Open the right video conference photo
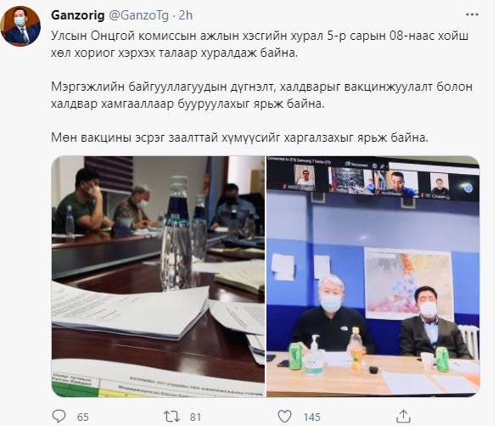This screenshot has width=504, height=426. pos(372,277)
